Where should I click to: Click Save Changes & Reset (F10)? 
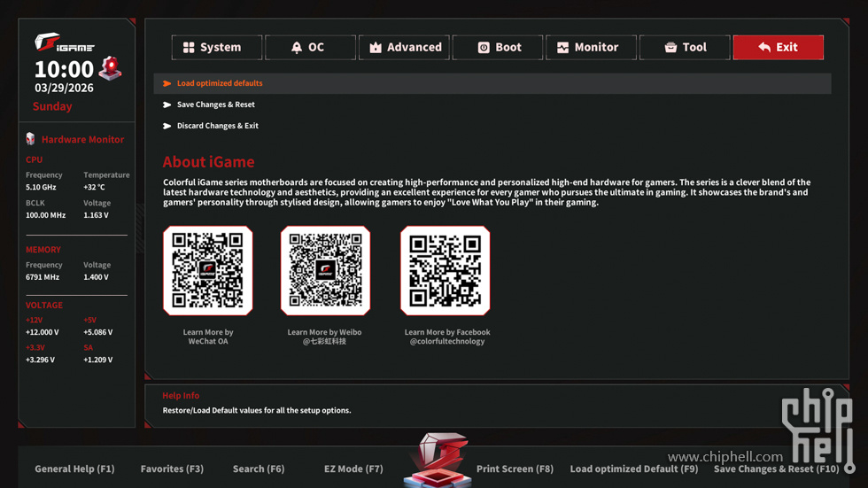coord(777,469)
